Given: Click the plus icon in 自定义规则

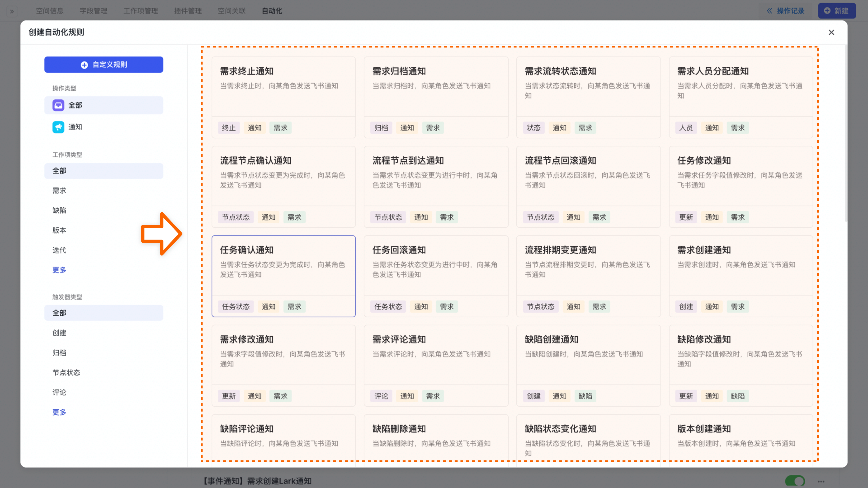Looking at the screenshot, I should (x=84, y=65).
